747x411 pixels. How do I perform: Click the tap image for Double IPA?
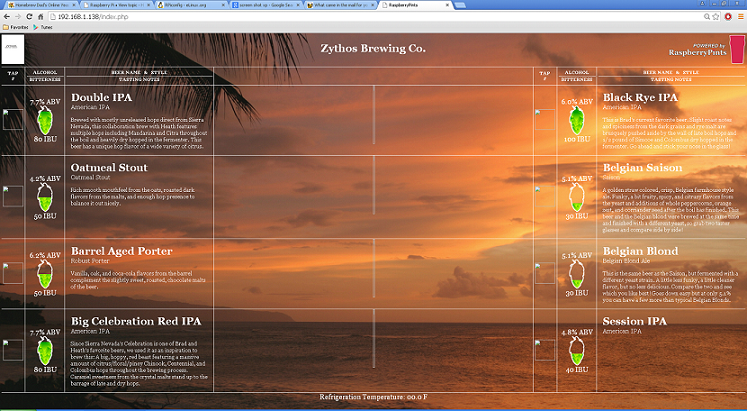click(x=13, y=120)
